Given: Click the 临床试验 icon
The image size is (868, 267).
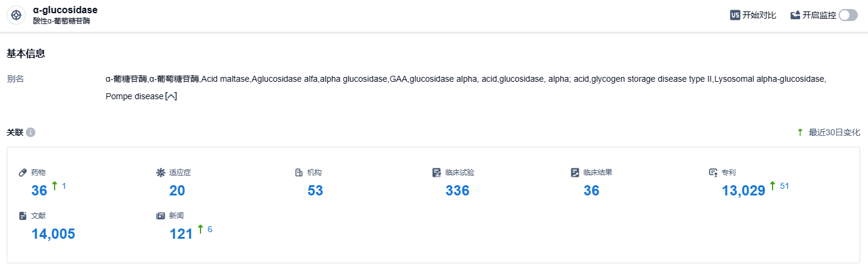Looking at the screenshot, I should [436, 173].
